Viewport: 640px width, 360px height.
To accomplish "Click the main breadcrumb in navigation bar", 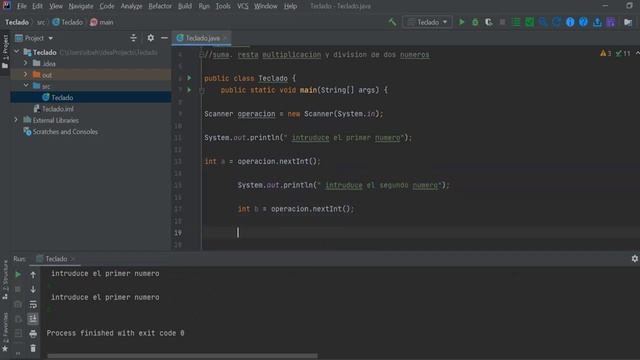I will 102,22.
